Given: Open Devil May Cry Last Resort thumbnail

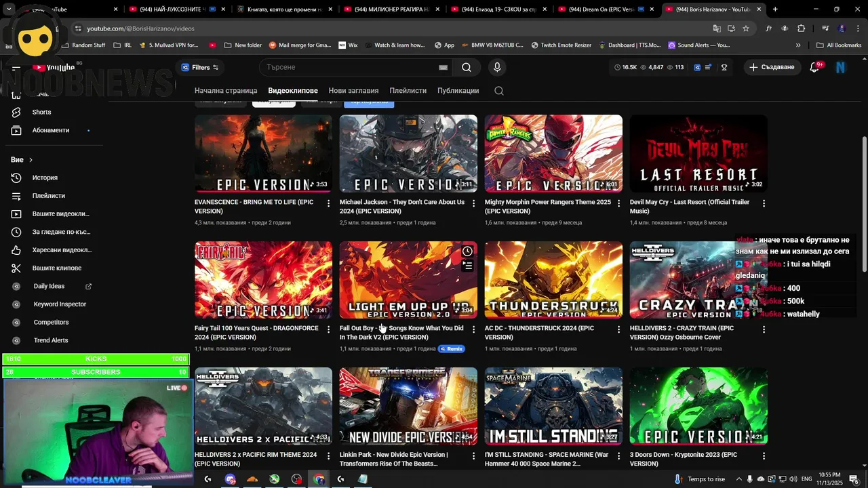Looking at the screenshot, I should pos(698,153).
